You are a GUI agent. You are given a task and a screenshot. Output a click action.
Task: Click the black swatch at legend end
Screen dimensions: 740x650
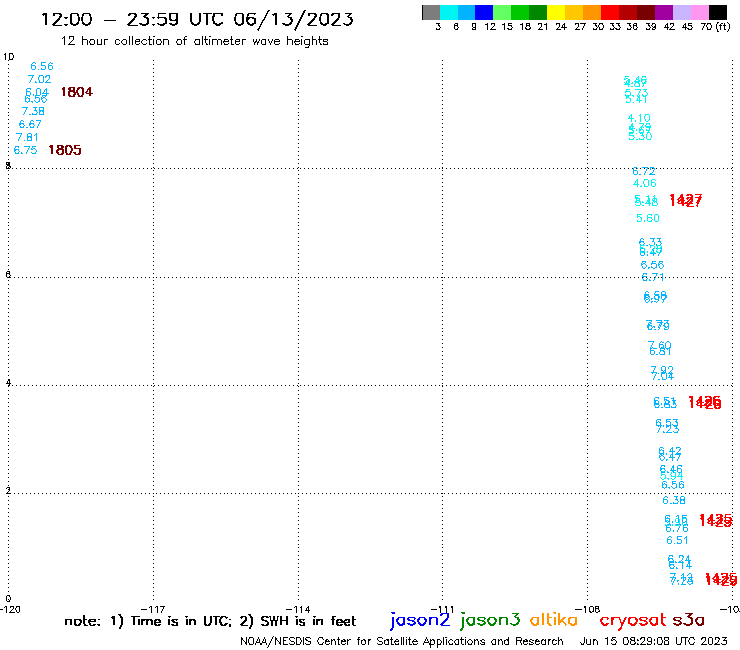point(718,12)
